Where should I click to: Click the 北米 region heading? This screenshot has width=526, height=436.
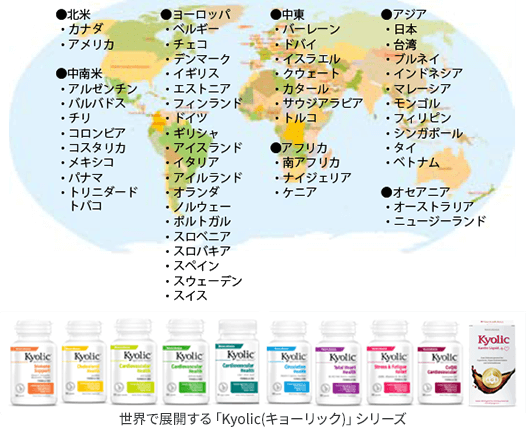click(73, 15)
